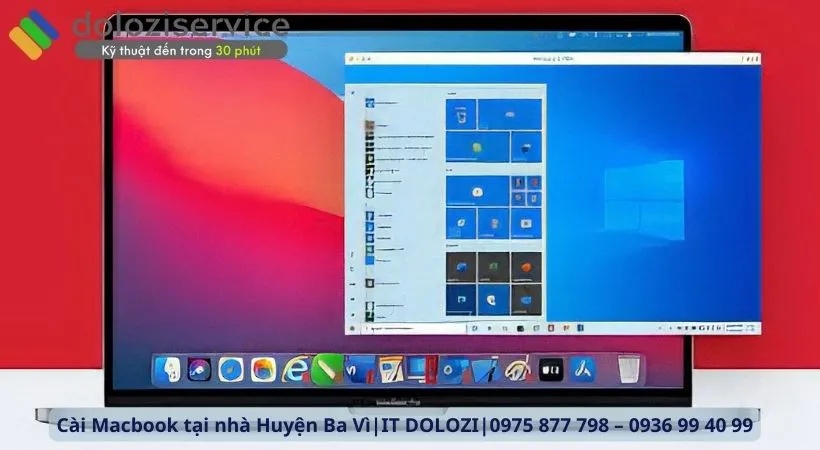Open the dark tile with orange icon
Viewport: 820px width, 450px height.
pos(526,267)
